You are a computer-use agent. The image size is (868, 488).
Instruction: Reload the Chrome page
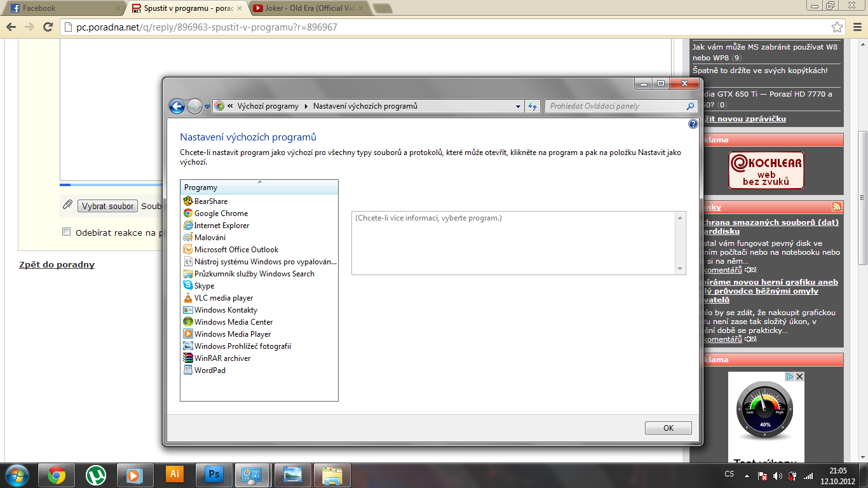(48, 27)
